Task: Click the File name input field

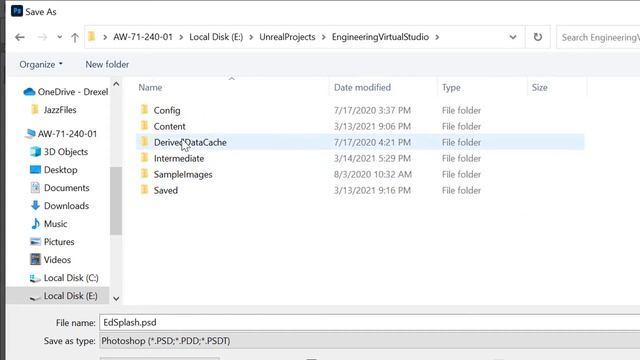Action: point(369,322)
